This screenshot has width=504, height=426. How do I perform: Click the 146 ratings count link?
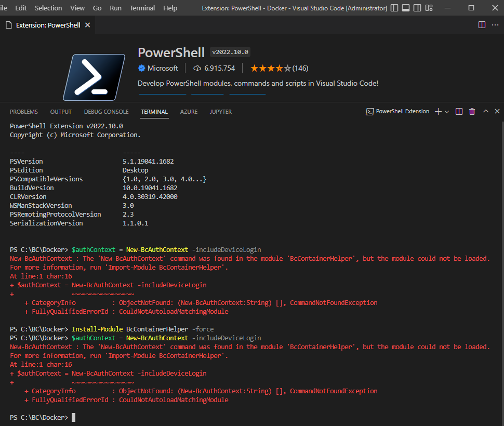(300, 68)
